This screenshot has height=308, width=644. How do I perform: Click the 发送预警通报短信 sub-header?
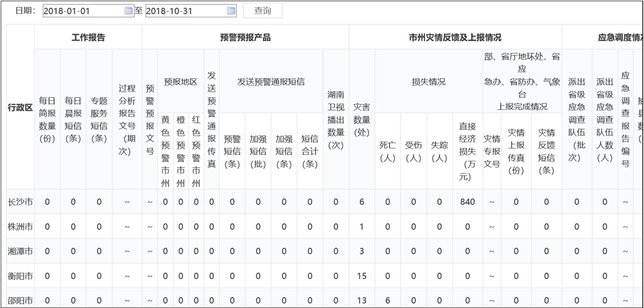271,82
